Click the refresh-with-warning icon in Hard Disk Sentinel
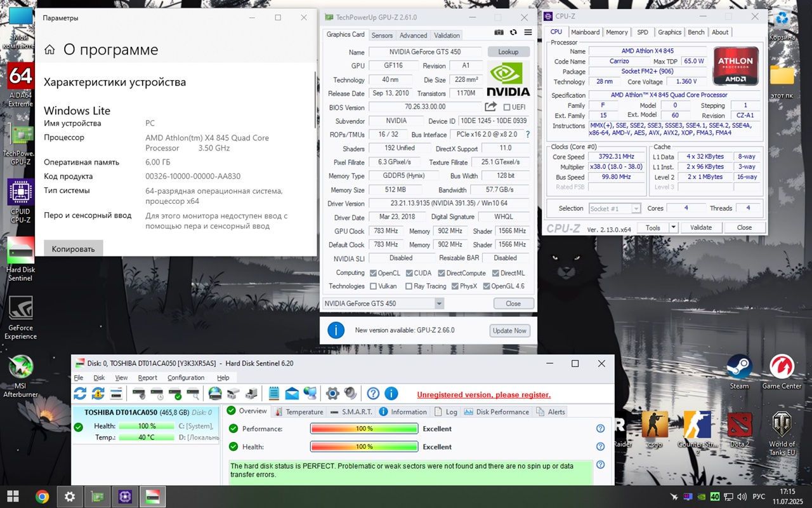Viewport: 812px width, 508px height. [98, 394]
